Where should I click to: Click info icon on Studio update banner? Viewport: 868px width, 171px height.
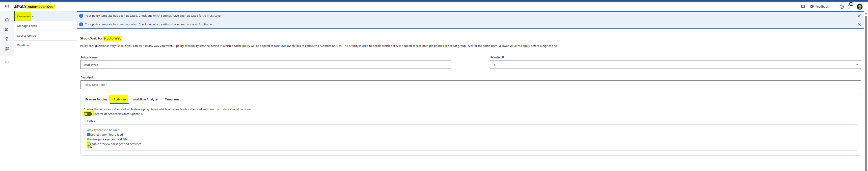81,24
